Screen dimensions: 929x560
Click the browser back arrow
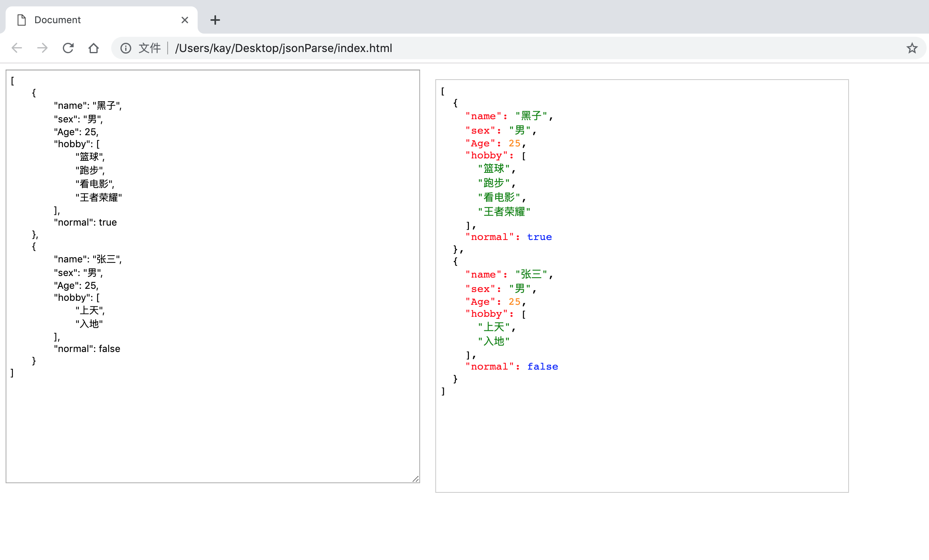(x=17, y=48)
